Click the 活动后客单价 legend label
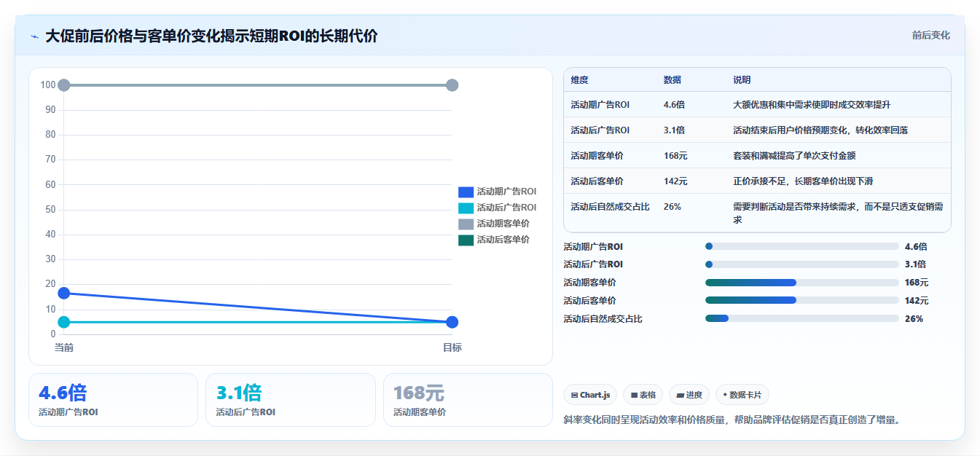 tap(503, 240)
